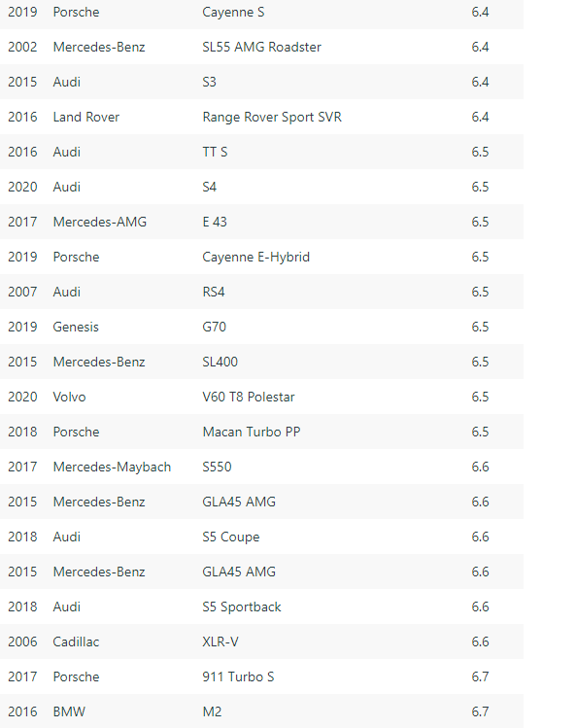Click the Macan Turbo PP row
Screen dimensions: 576x728
click(x=262, y=432)
